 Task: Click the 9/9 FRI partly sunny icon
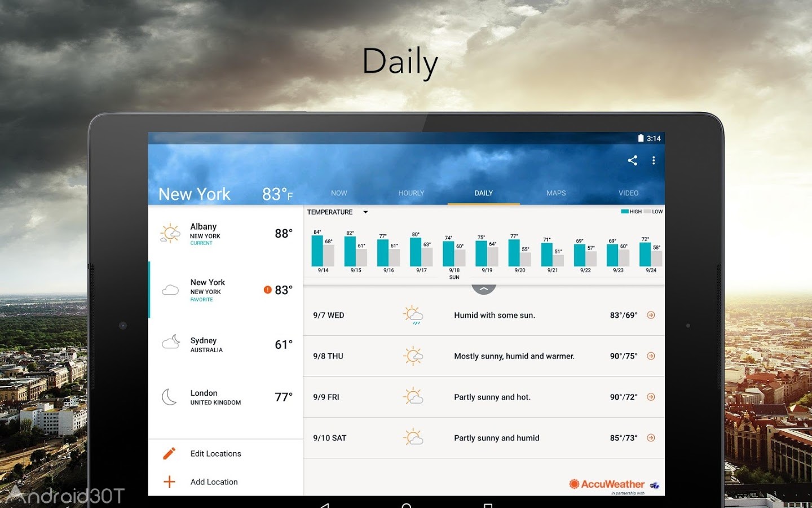pyautogui.click(x=413, y=397)
